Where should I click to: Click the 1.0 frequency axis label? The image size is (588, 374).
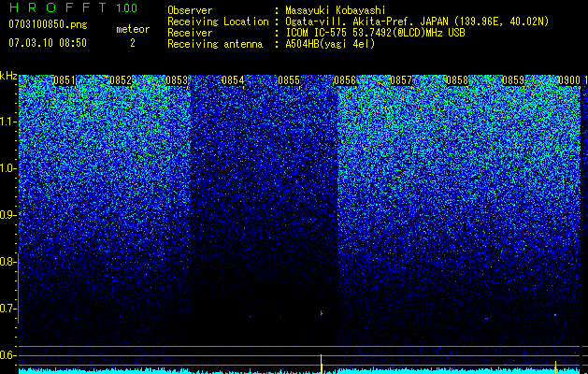pyautogui.click(x=8, y=168)
